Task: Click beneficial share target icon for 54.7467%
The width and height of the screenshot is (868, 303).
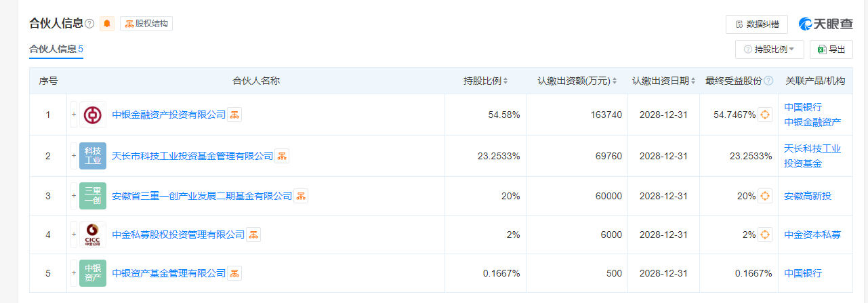Action: 765,115
